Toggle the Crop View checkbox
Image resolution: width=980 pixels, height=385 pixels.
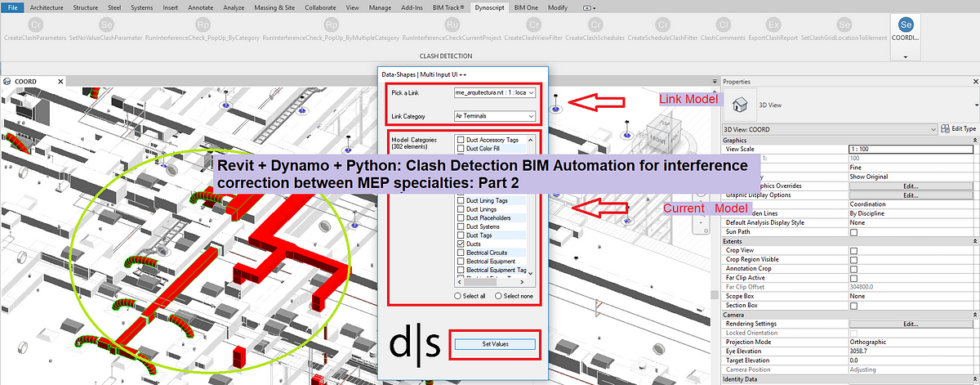point(854,250)
